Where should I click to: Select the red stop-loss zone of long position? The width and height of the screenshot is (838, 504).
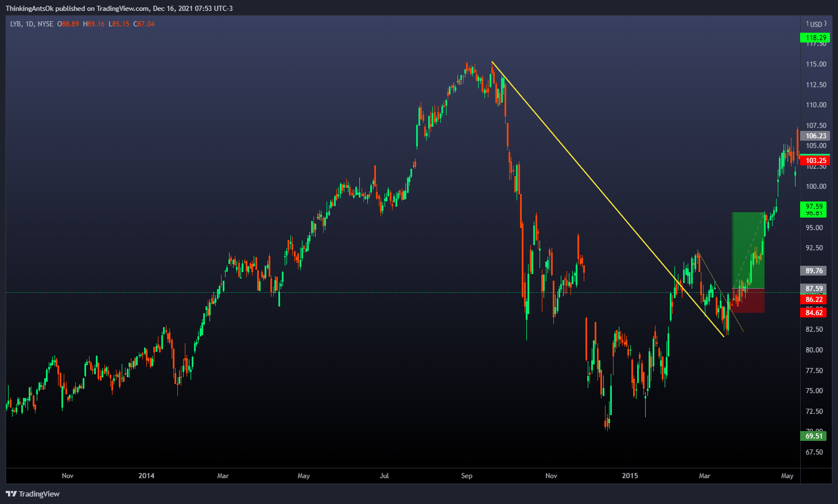point(748,301)
